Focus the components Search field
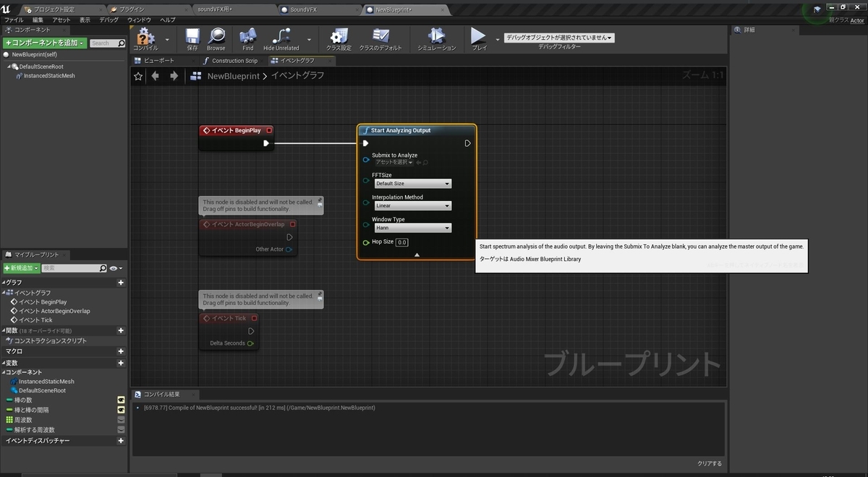Screen dimensions: 868x477 (108, 43)
